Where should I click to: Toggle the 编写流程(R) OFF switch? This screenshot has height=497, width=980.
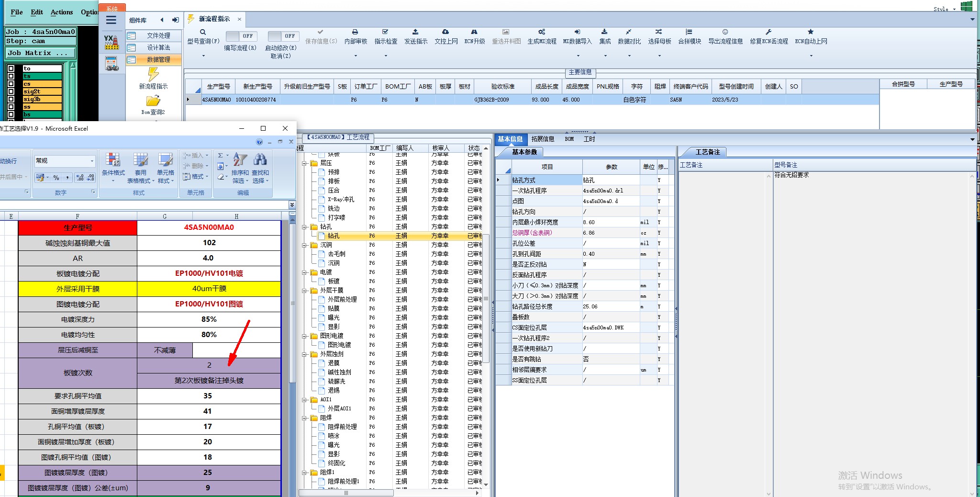(241, 36)
